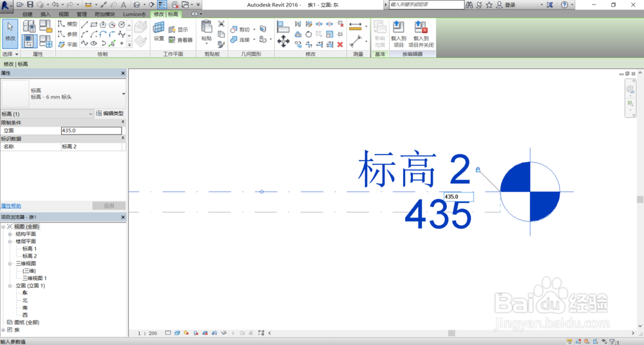Click 载入到项目并关闭 load and close
The height and width of the screenshot is (345, 644).
coord(421,33)
